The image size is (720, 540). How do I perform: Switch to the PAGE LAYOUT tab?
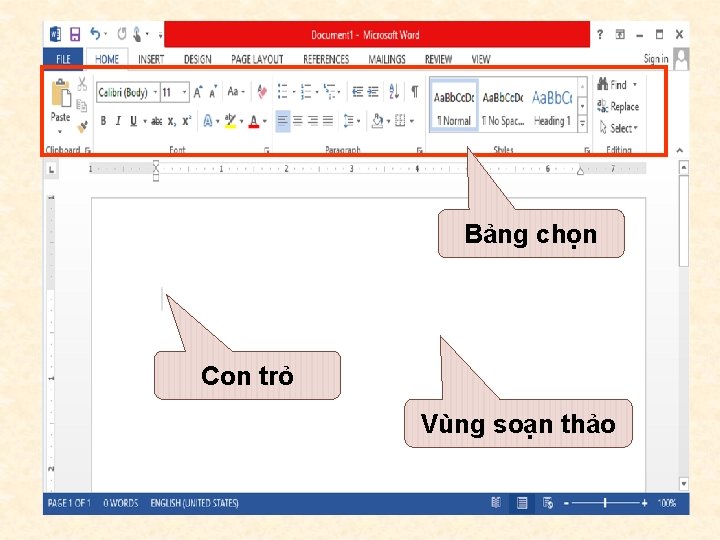(x=257, y=59)
